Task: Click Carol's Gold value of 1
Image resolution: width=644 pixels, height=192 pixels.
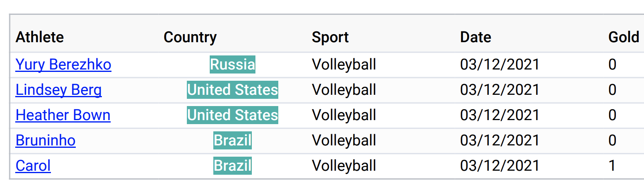Action: (x=612, y=166)
